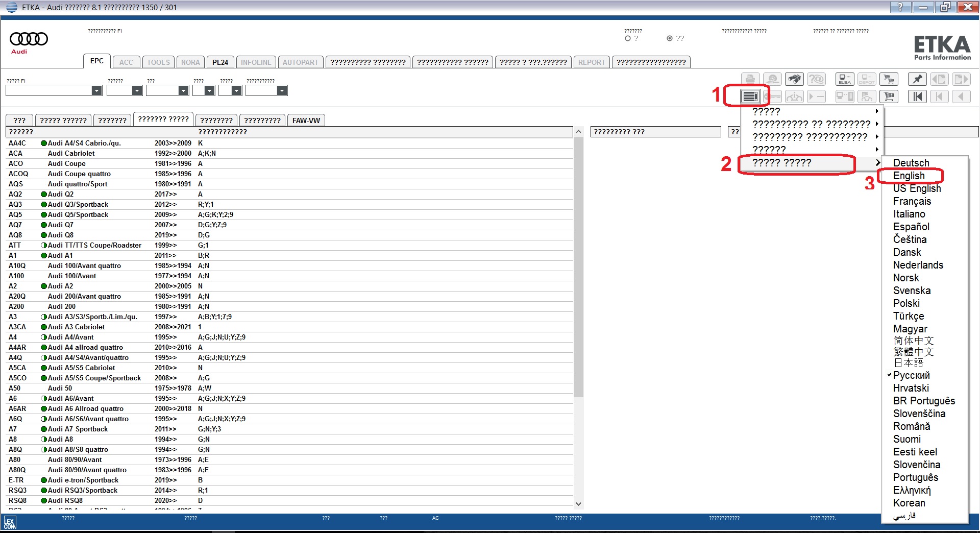Click the TOOLS tab button

[x=158, y=62]
